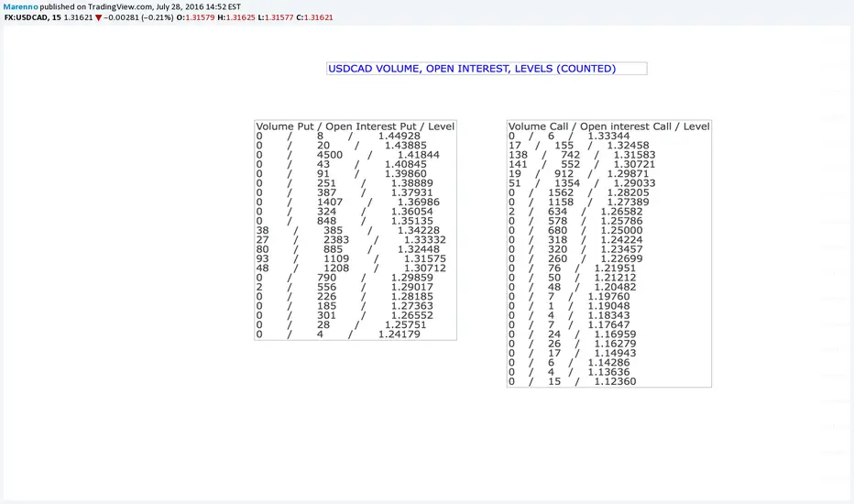Select call level 1.31583
The image size is (854, 504).
click(634, 155)
